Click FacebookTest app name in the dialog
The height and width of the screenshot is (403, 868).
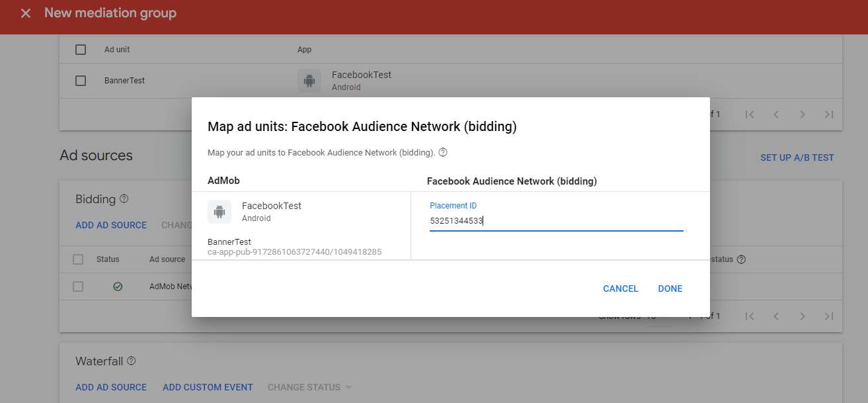click(x=272, y=206)
